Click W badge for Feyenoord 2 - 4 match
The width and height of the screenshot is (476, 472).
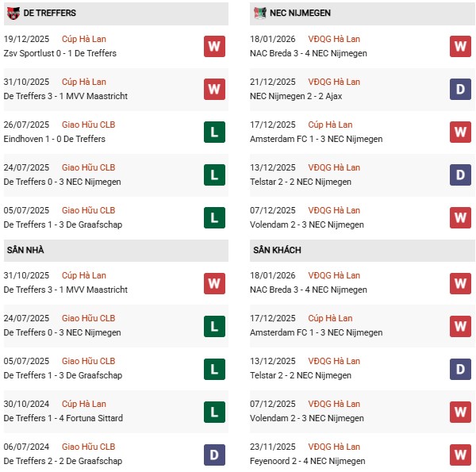click(460, 455)
